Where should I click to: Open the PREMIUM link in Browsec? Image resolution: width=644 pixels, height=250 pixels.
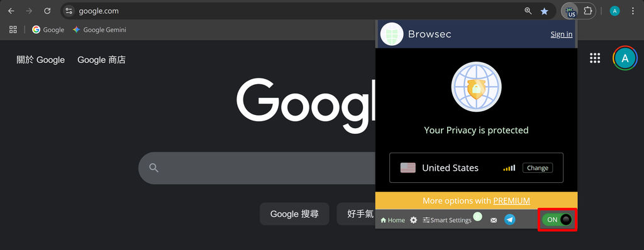511,201
